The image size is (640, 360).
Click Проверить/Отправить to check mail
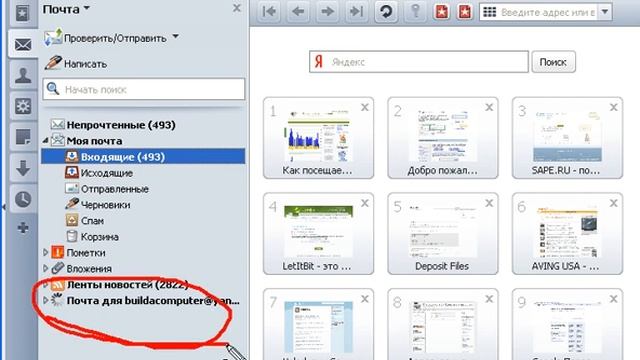(106, 38)
